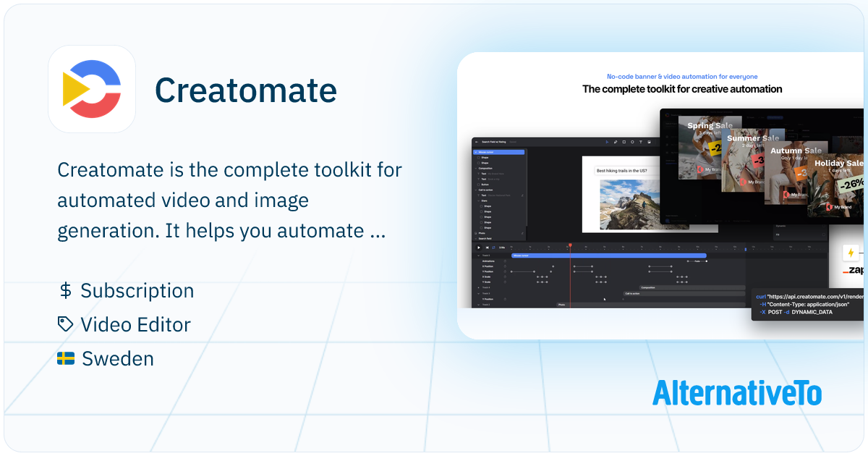
Task: Click the AlternativeTo logo
Action: coord(737,394)
